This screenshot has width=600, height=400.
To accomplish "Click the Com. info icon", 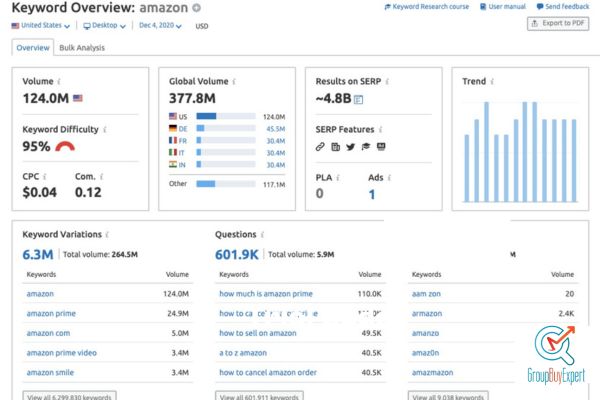I will point(101,177).
